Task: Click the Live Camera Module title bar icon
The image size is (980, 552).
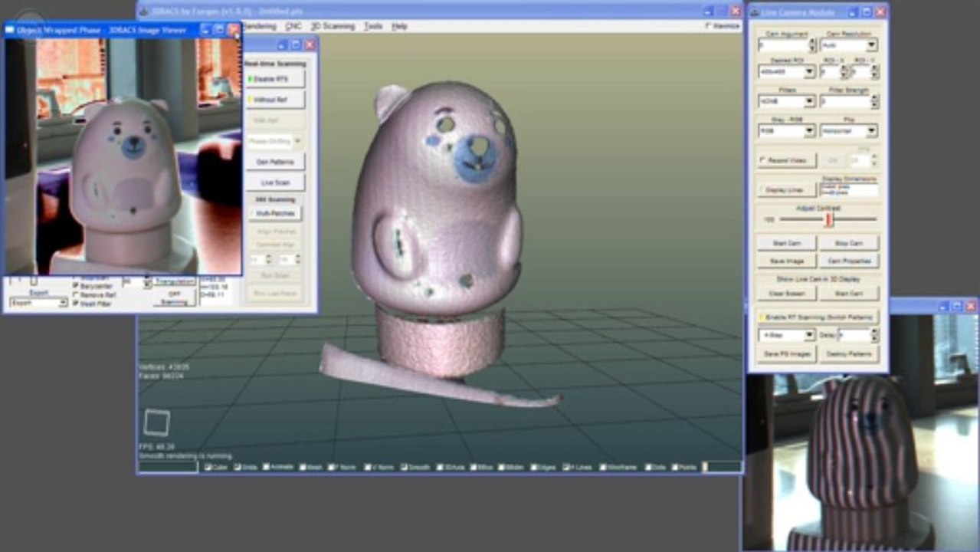Action: (x=754, y=12)
